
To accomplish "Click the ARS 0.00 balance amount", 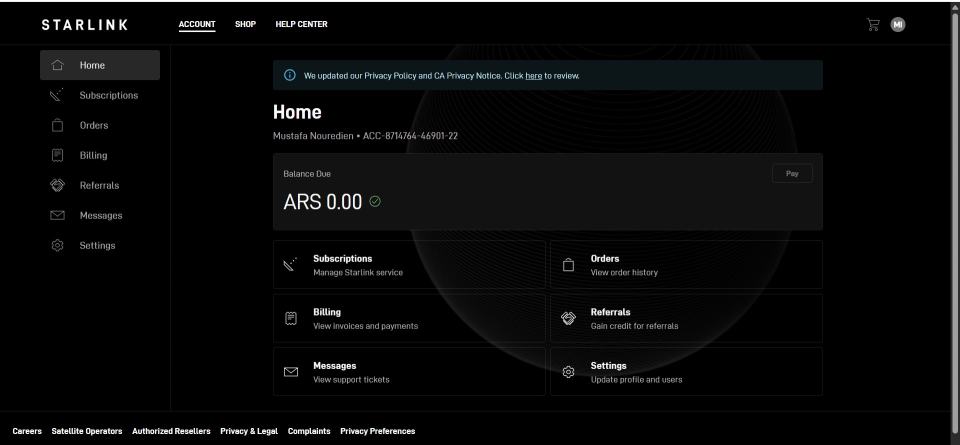I will pos(323,201).
